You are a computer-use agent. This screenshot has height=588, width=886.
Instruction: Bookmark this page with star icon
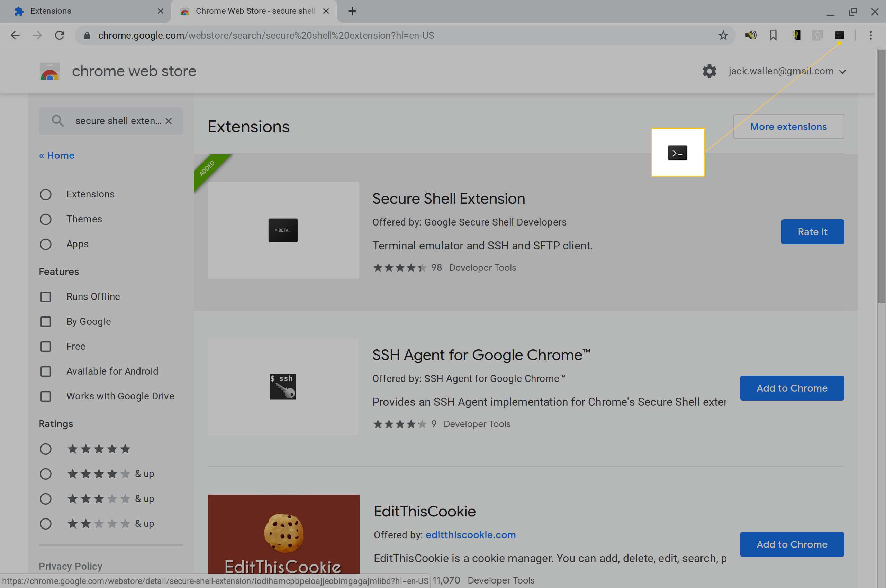tap(723, 35)
